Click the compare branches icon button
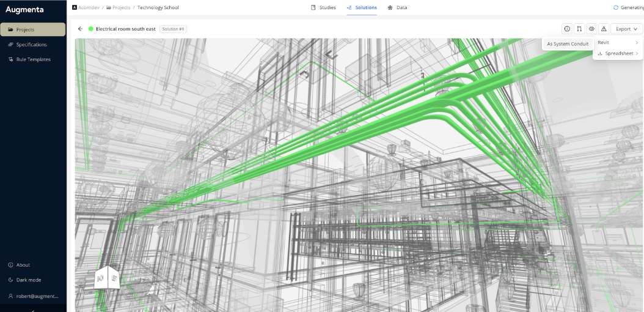The image size is (644, 312). coord(579,29)
